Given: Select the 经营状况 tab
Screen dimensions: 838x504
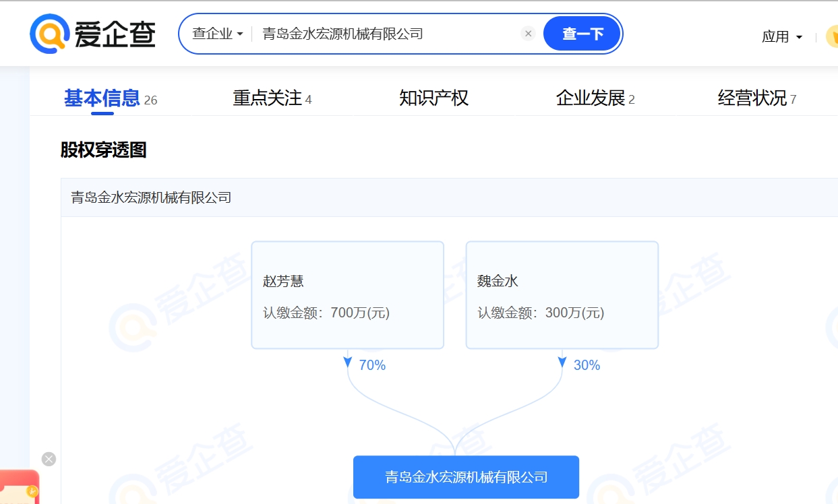Looking at the screenshot, I should [757, 98].
